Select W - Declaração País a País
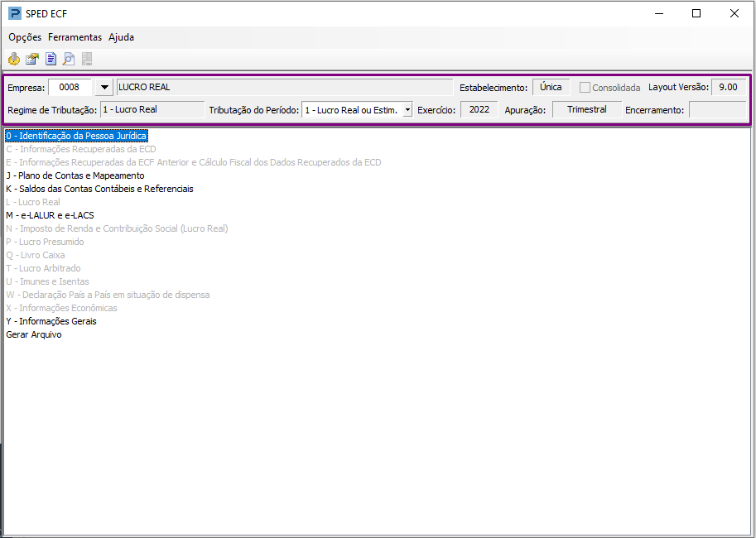This screenshot has width=756, height=538. tap(108, 295)
